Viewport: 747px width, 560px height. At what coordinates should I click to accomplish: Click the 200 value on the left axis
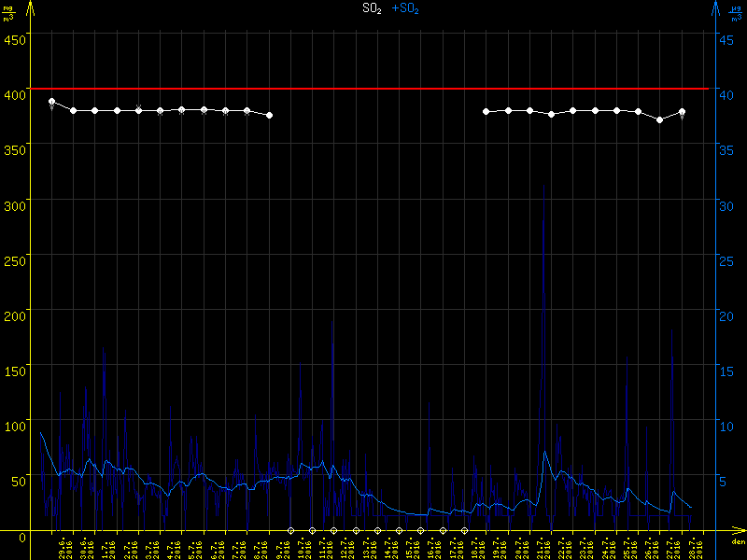pos(14,315)
